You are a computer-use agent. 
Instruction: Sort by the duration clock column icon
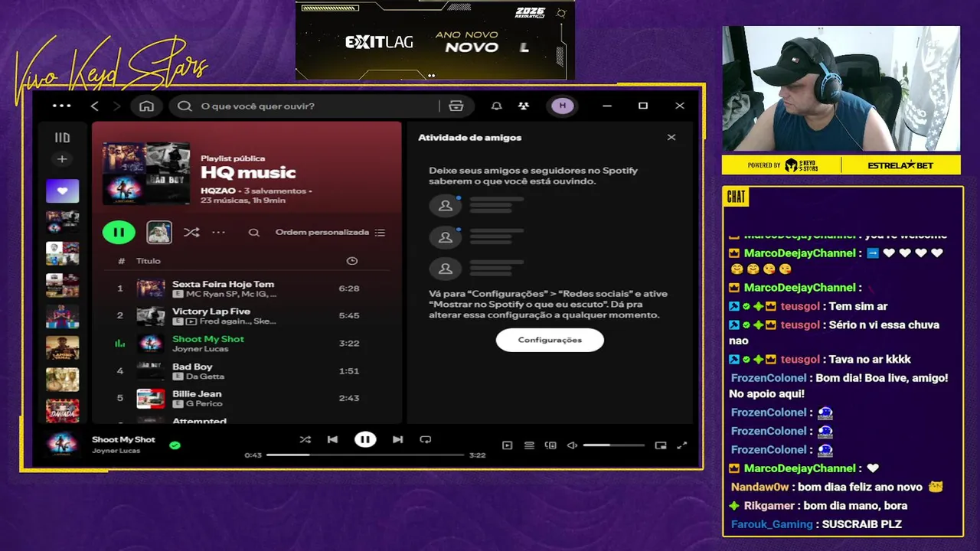tap(352, 261)
